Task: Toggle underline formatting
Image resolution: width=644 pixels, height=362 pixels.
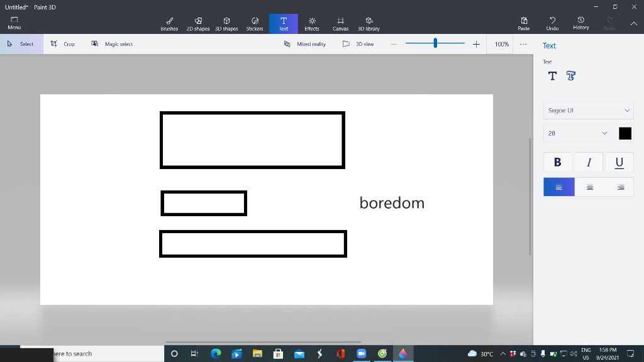Action: click(619, 162)
